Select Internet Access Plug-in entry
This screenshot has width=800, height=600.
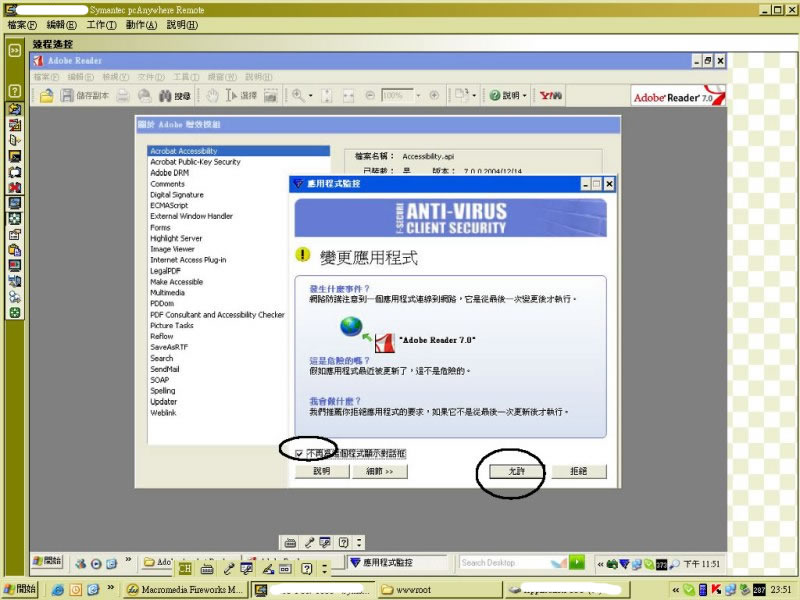tap(188, 260)
